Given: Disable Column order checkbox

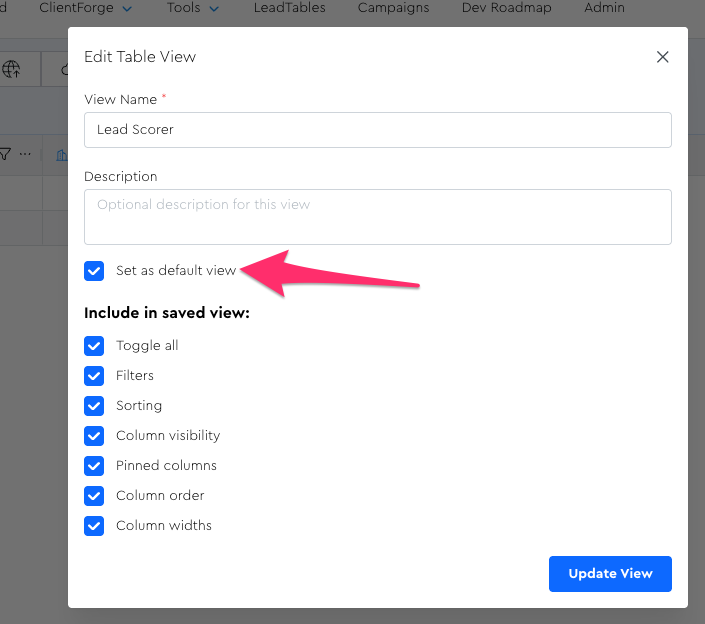Looking at the screenshot, I should pos(94,496).
